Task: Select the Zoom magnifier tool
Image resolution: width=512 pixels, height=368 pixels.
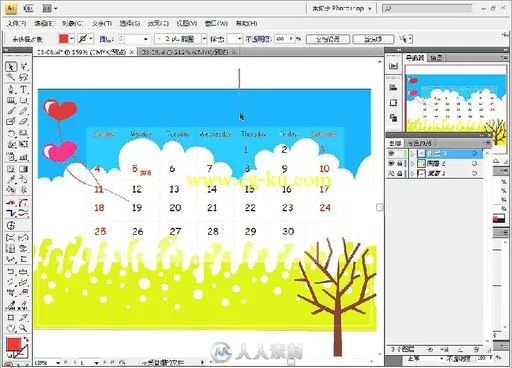Action: click(x=24, y=328)
